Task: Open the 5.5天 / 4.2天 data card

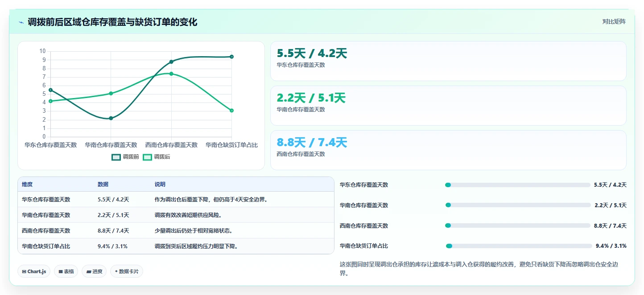Action: (448, 61)
